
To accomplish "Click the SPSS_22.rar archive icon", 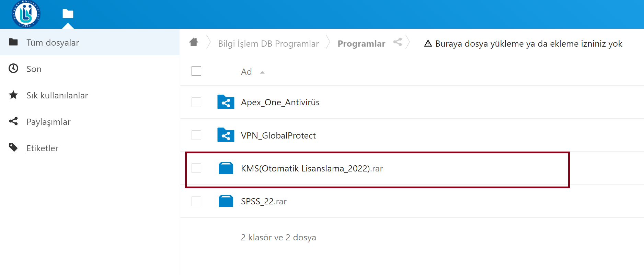I will pos(226,201).
